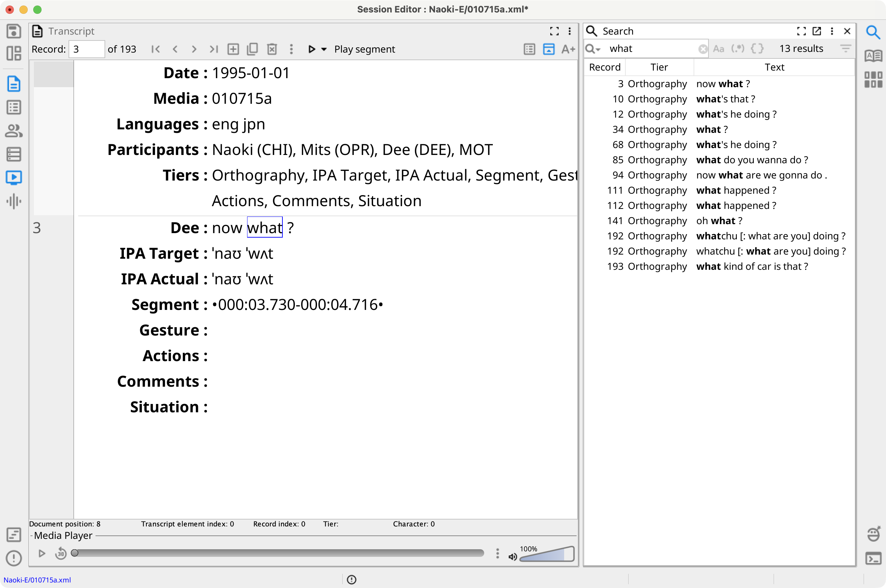
Task: Select result 'what kind of car is that ?'
Action: coord(720,266)
